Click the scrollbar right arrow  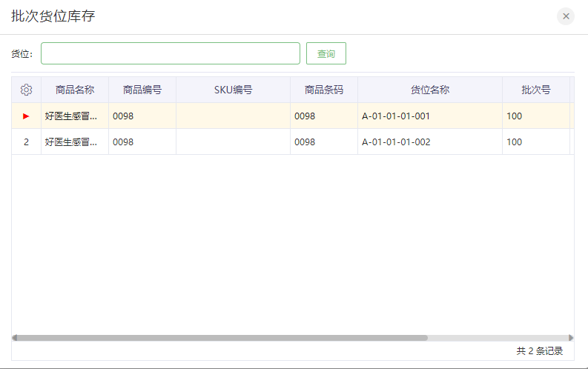point(571,338)
